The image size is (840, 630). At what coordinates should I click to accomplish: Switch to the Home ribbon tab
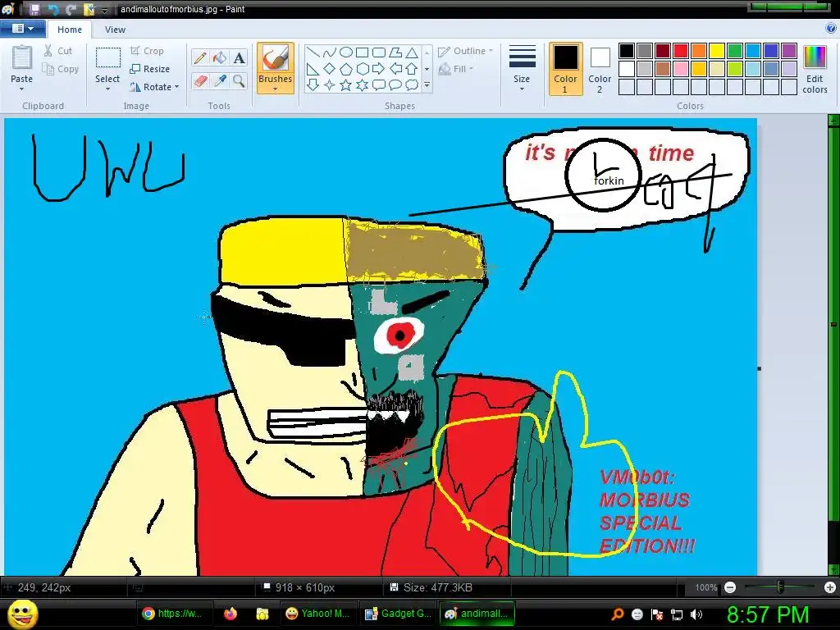click(70, 30)
